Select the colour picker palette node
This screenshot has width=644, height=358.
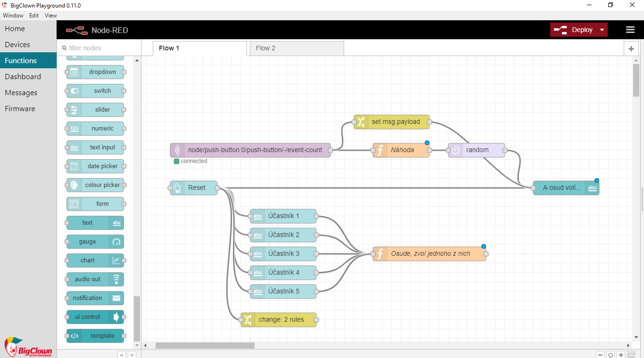tap(95, 185)
